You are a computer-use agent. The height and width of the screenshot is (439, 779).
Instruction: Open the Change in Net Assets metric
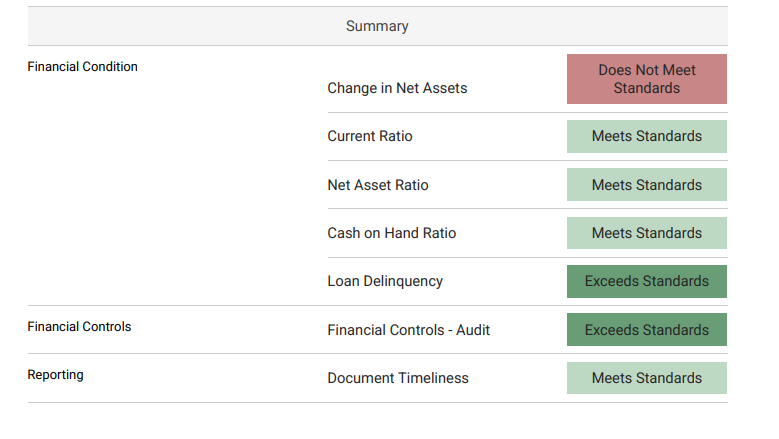[397, 88]
